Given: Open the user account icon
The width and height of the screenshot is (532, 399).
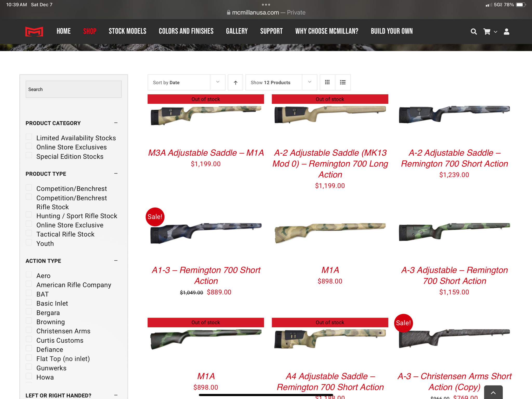Looking at the screenshot, I should [507, 32].
